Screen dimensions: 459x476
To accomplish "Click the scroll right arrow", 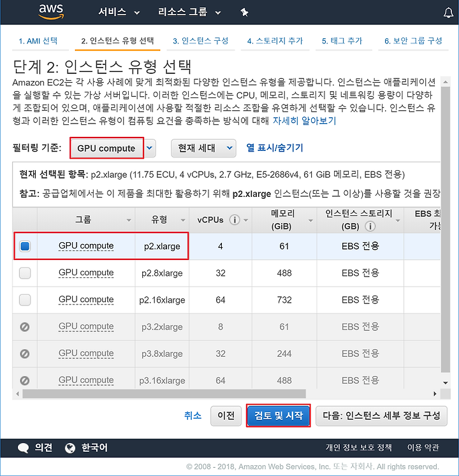I will pos(435,394).
